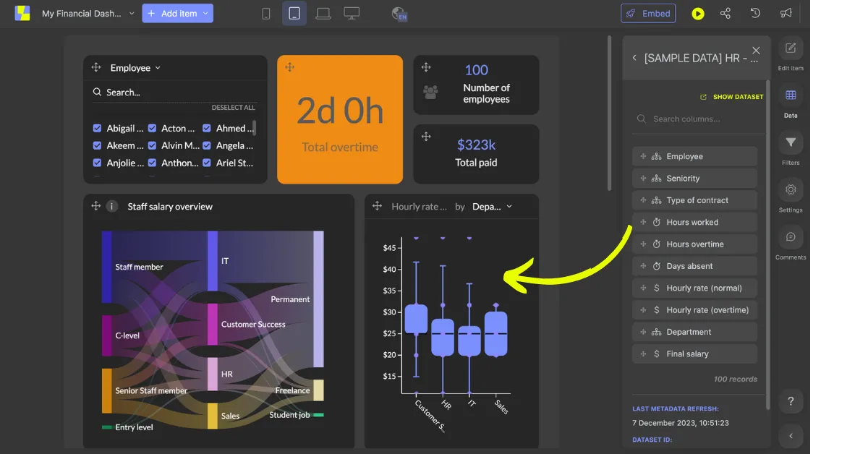Open the Settings tab in sidebar
This screenshot has width=868, height=454.
coord(791,196)
